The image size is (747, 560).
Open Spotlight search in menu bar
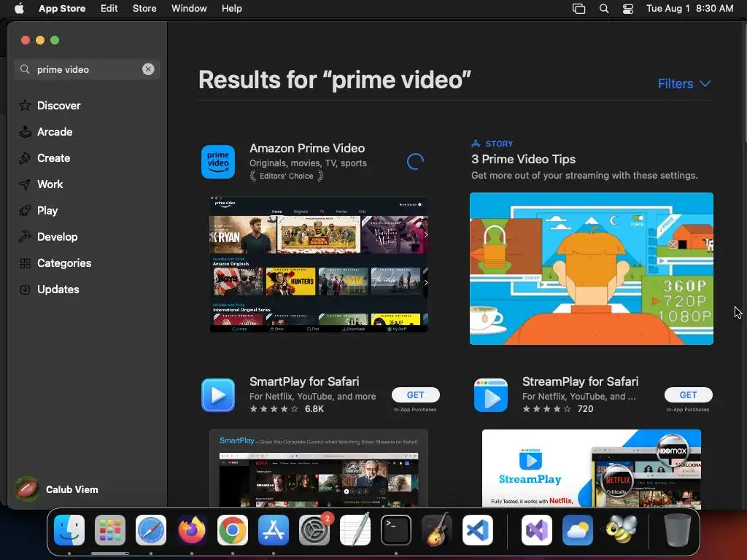tap(603, 9)
